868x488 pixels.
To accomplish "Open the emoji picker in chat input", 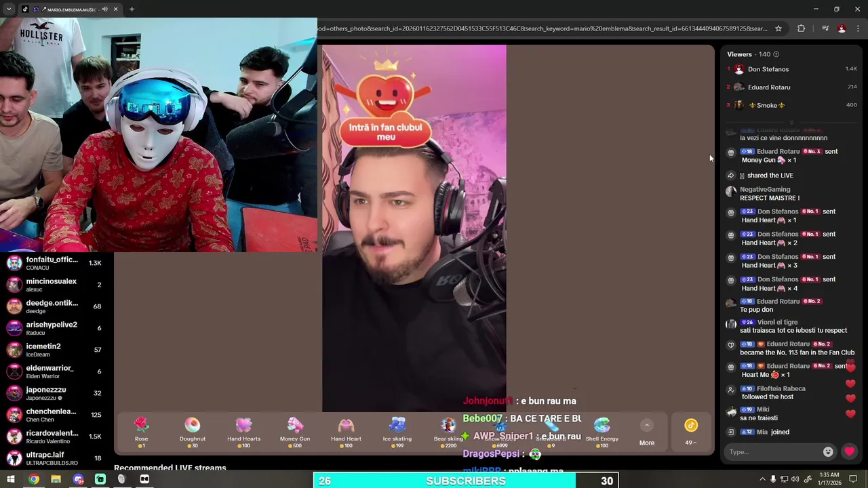I will click(828, 452).
